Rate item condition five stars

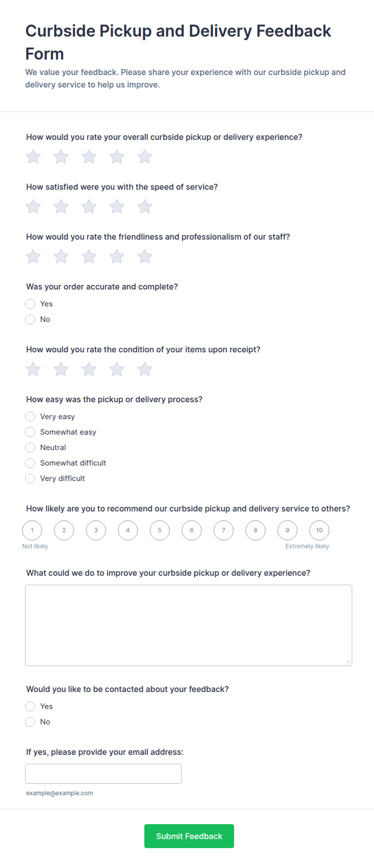[x=145, y=369]
